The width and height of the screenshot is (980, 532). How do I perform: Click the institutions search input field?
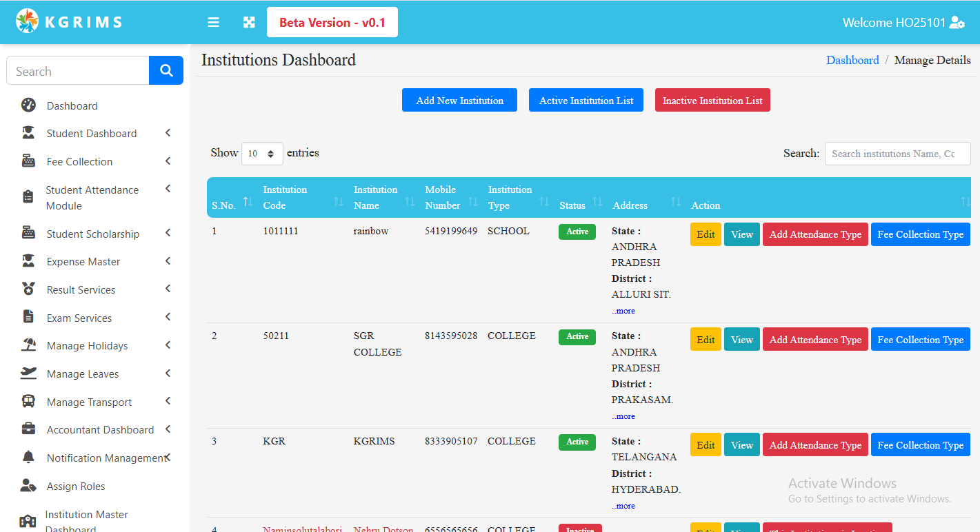coord(897,154)
